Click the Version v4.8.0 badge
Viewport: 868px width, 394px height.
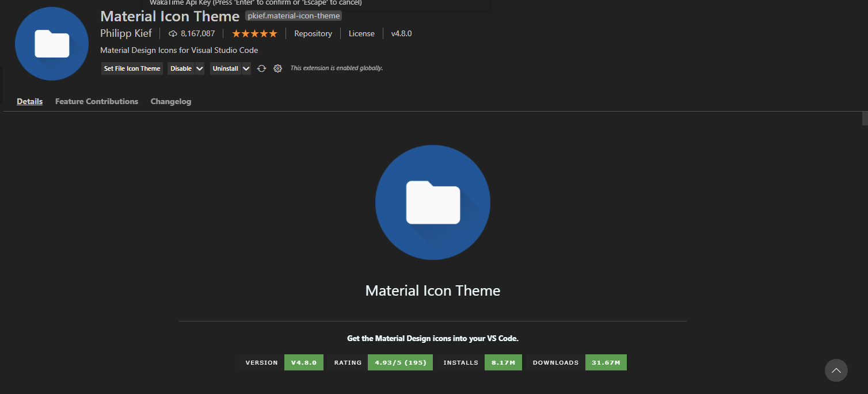281,362
